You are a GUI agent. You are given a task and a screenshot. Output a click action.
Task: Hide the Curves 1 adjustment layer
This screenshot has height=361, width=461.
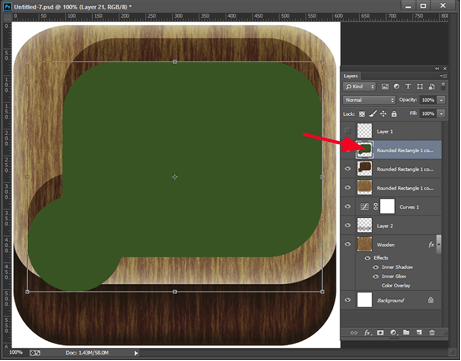pyautogui.click(x=348, y=207)
